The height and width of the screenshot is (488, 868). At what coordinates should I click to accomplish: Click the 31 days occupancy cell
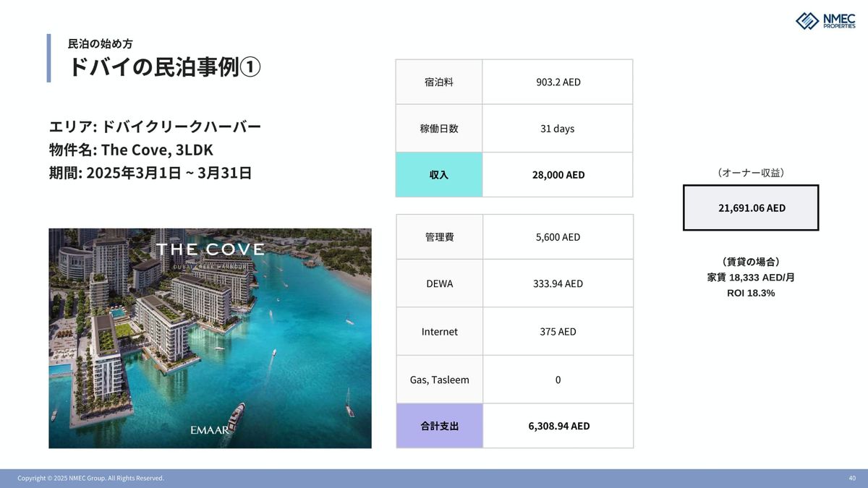point(557,129)
